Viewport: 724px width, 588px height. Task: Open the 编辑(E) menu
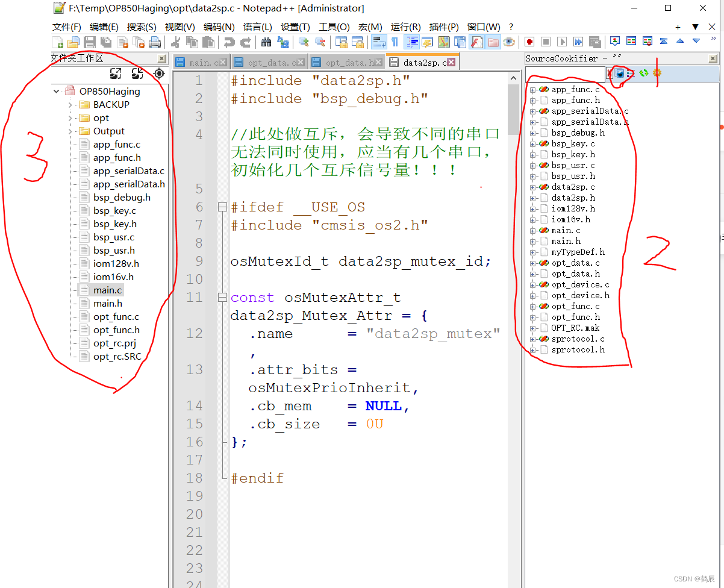pos(104,27)
